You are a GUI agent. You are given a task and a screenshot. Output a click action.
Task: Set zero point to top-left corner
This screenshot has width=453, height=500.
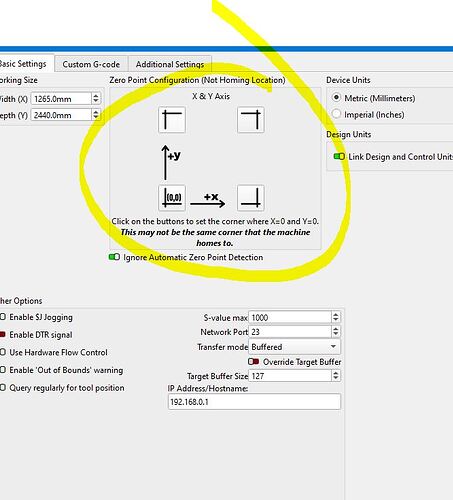point(172,120)
